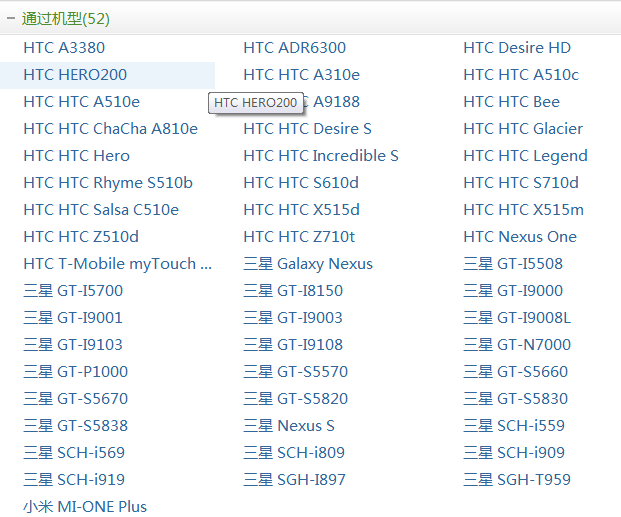Select HTC ADR6300 in the list
The image size is (621, 517).
point(295,48)
